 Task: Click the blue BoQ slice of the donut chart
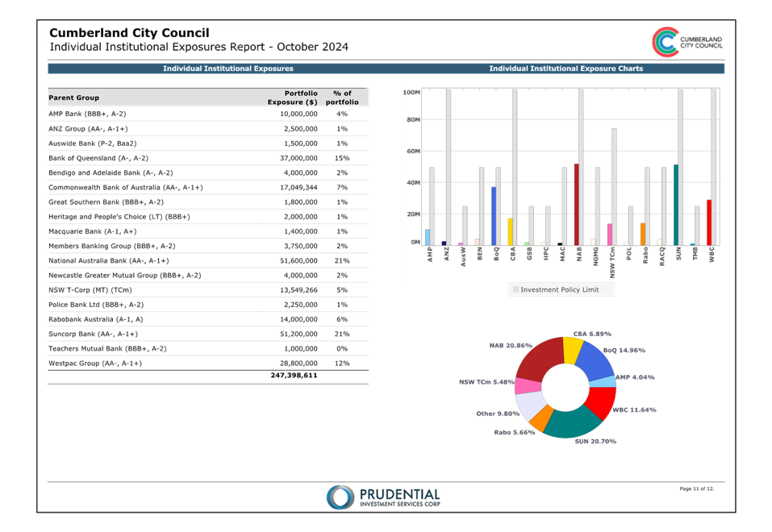pos(595,361)
